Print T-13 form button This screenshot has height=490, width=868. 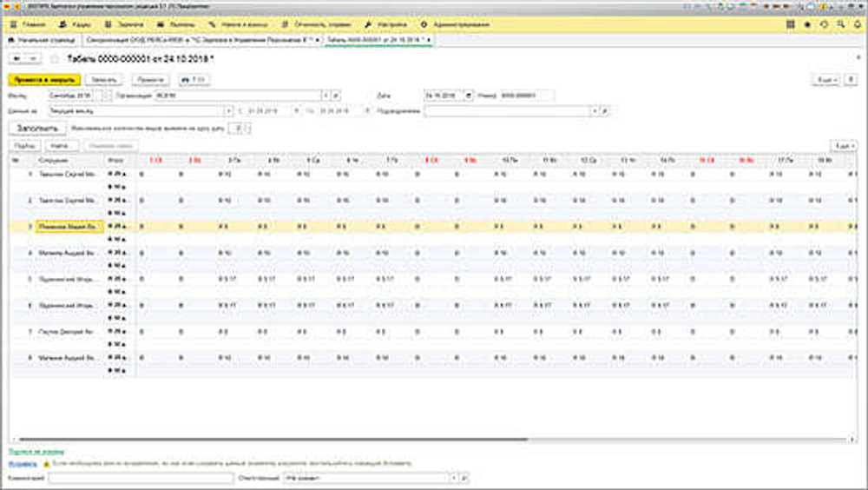(x=194, y=80)
